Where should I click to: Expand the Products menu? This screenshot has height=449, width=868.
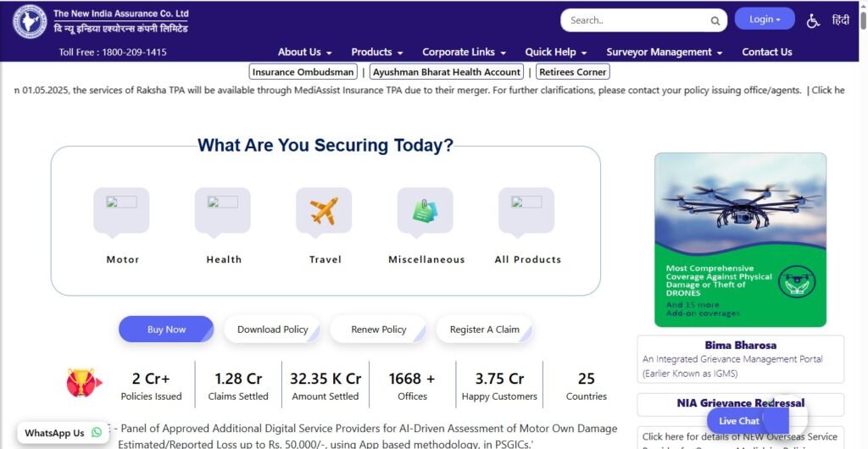tap(377, 52)
